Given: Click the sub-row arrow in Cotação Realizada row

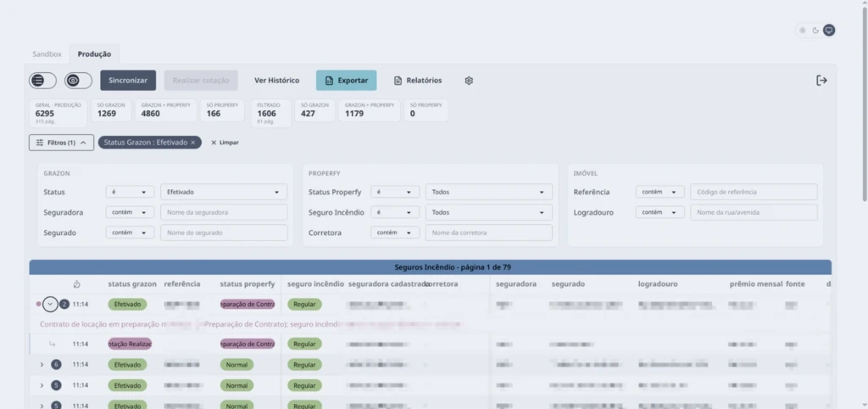Looking at the screenshot, I should (x=52, y=345).
